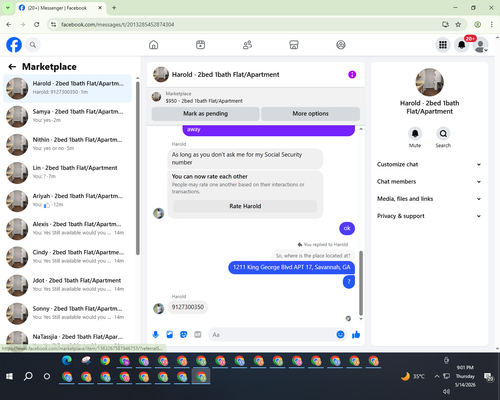Select the Messenger | Facebook tab

pos(60,8)
